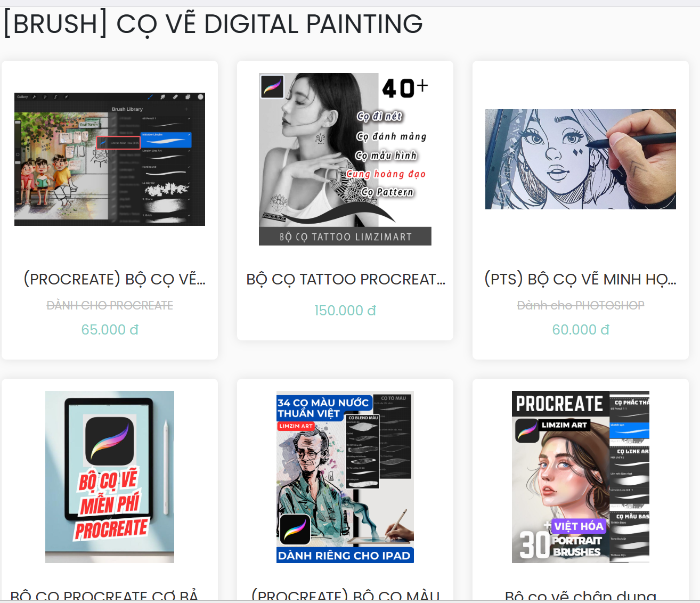Click the Procreate icon on tattoo brush image
700x603 pixels.
(x=272, y=86)
